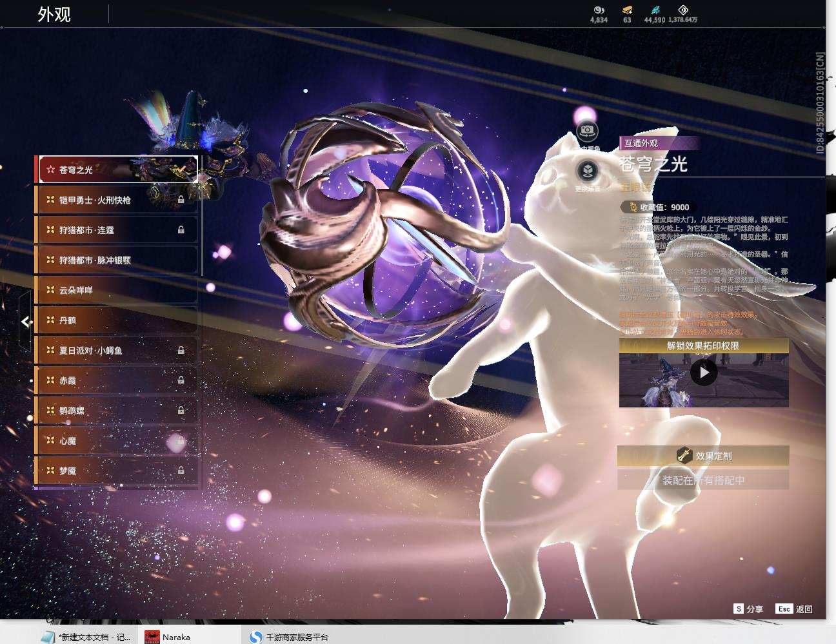Click the change scene cube icon

(588, 171)
